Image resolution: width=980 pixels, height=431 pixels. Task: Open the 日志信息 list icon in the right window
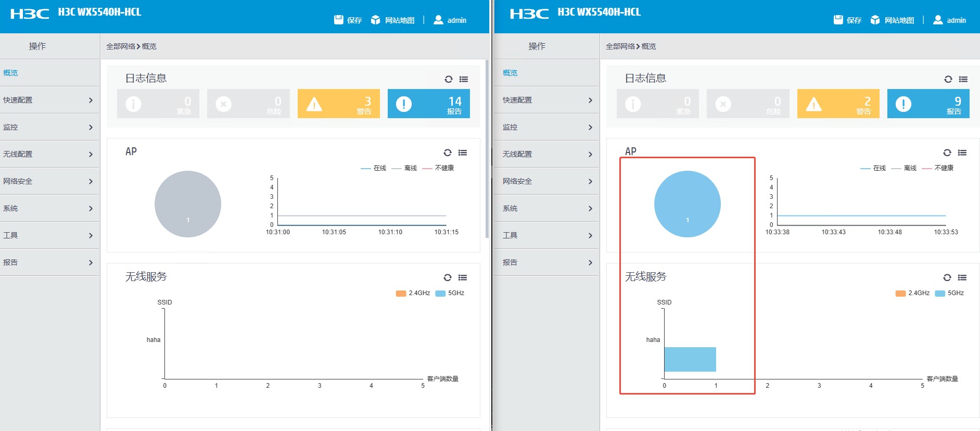pos(963,79)
